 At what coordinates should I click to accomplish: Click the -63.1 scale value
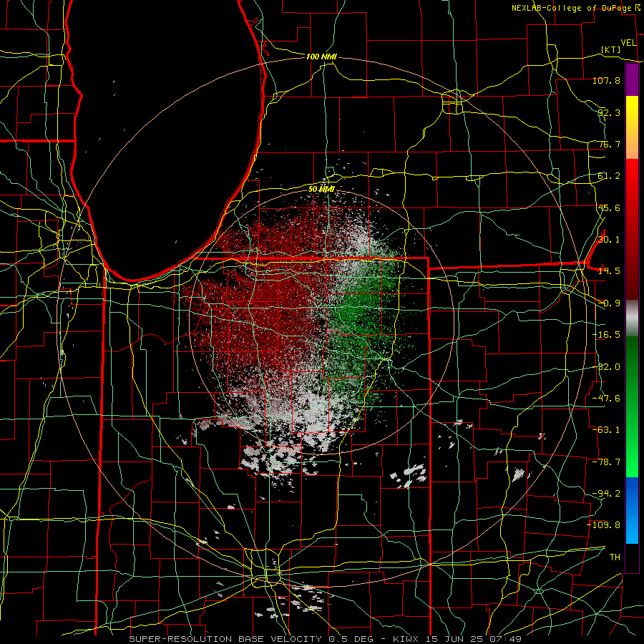[606, 430]
